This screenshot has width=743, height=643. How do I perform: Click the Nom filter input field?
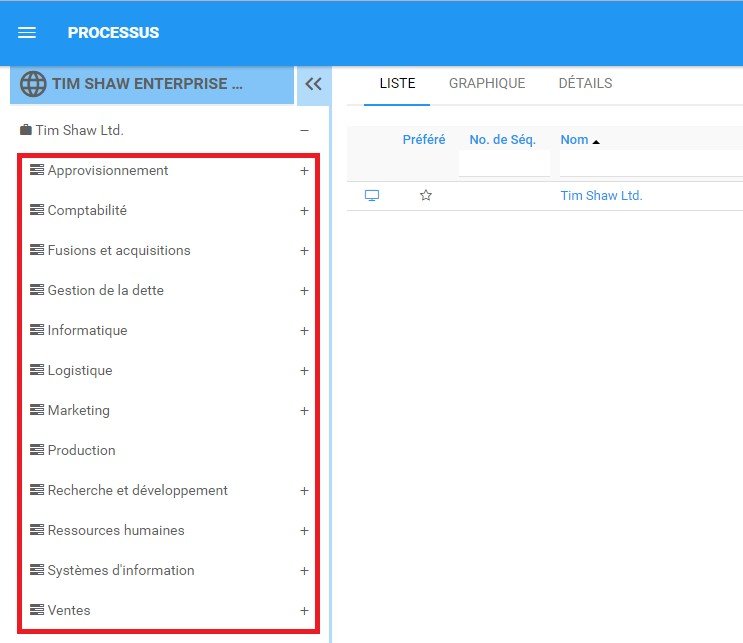(651, 163)
